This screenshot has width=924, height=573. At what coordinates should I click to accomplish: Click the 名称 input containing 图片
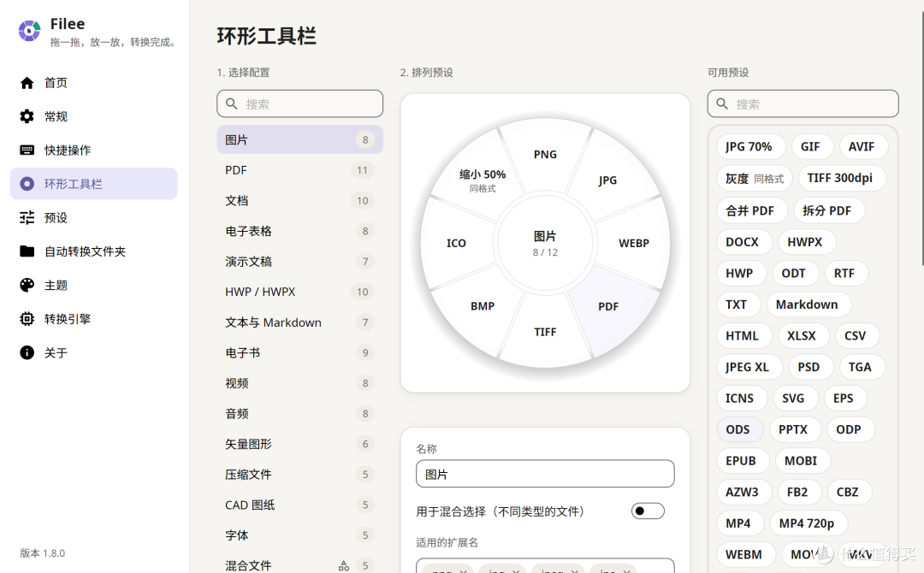click(545, 474)
